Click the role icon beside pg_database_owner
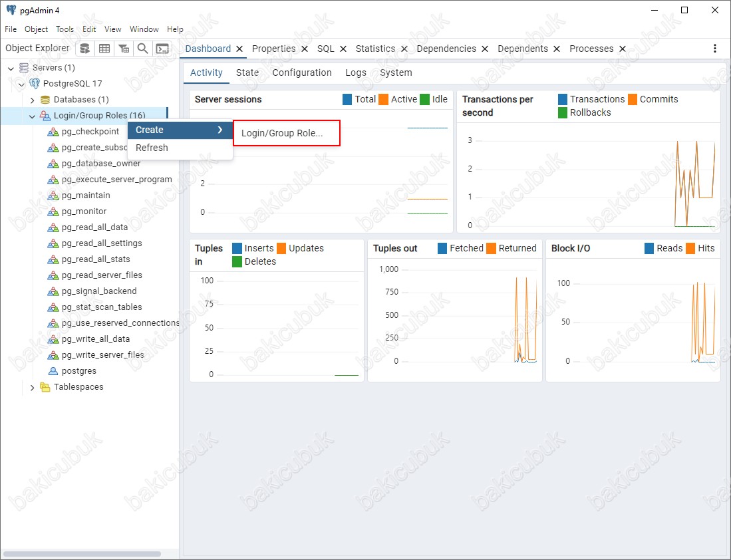Image resolution: width=731 pixels, height=560 pixels. [x=53, y=164]
